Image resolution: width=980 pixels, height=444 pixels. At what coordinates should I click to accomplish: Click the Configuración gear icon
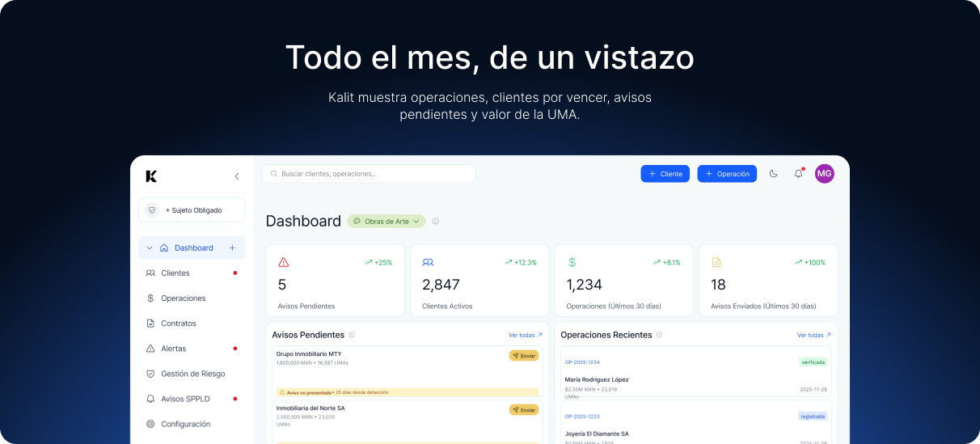150,424
